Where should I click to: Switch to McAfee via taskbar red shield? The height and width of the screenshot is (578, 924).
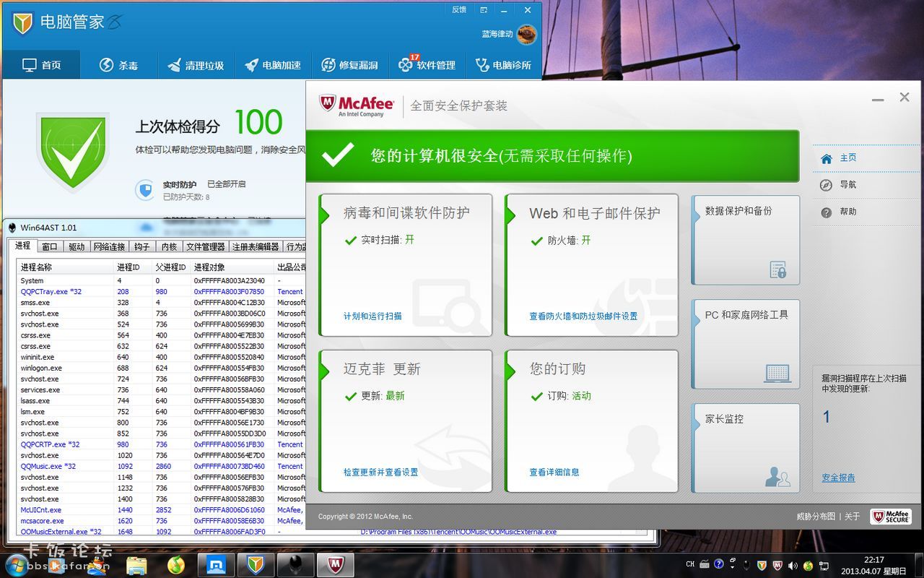[x=336, y=565]
